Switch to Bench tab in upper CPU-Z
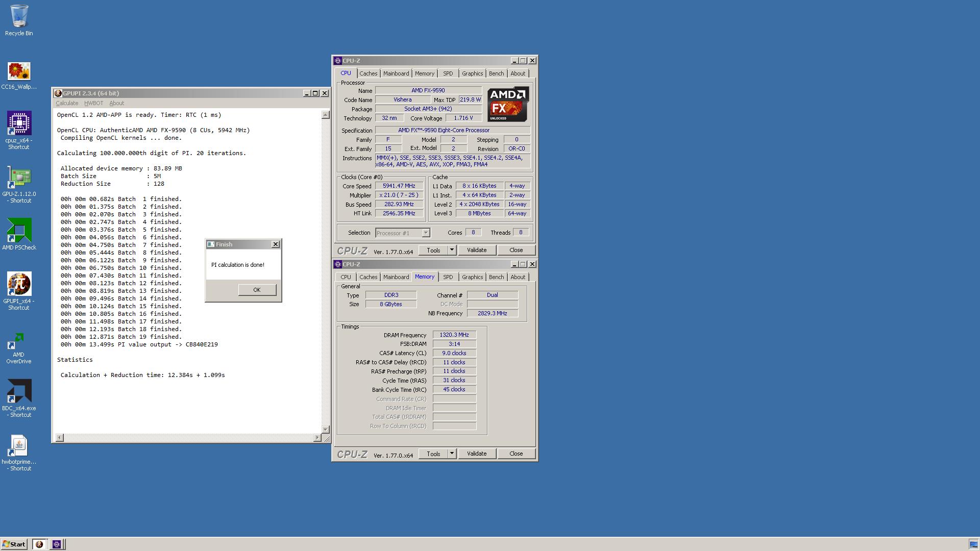Screen dimensions: 980x551 496,73
